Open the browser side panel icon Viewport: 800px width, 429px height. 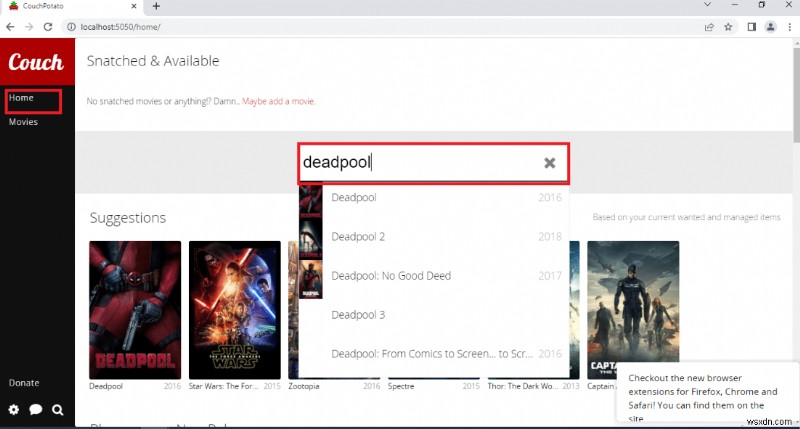coord(752,27)
